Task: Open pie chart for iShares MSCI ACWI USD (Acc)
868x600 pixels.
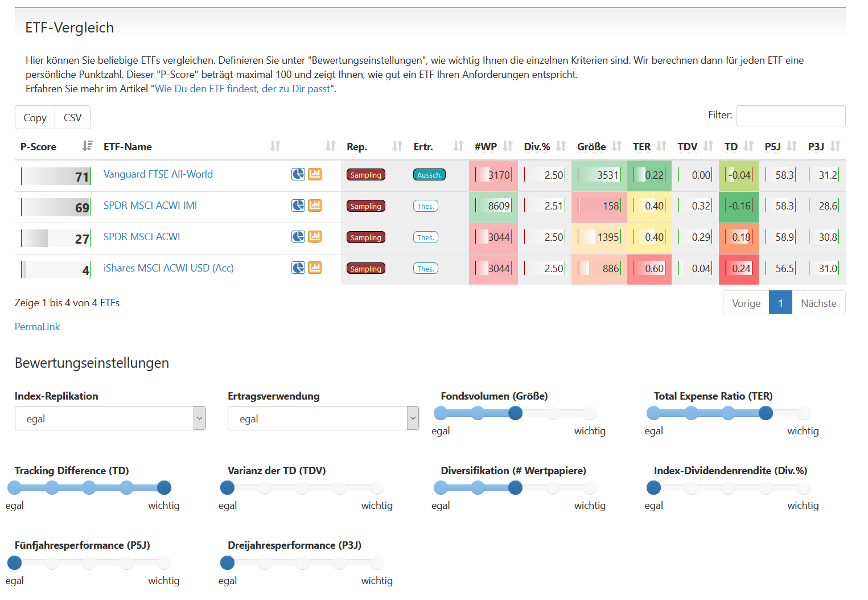Action: point(298,268)
